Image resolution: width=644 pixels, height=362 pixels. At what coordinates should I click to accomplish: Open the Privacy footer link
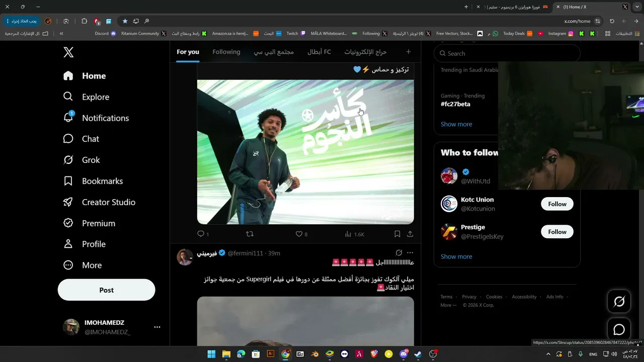[469, 297]
